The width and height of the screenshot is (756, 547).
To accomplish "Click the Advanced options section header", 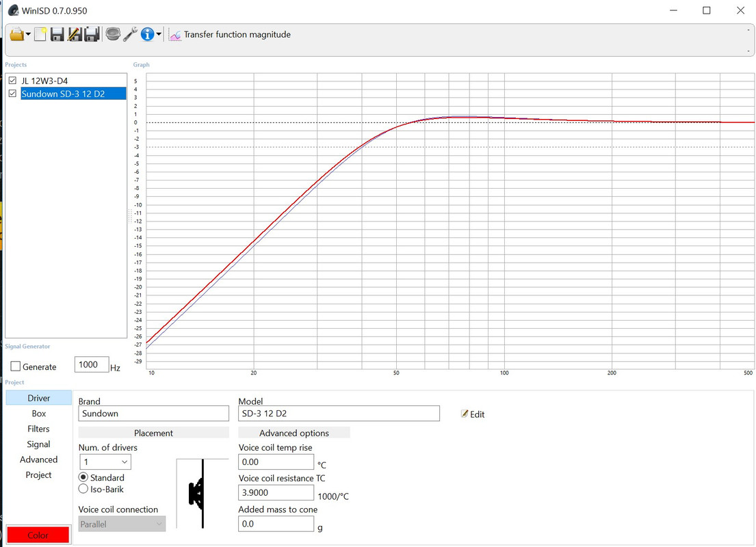I will tap(294, 433).
